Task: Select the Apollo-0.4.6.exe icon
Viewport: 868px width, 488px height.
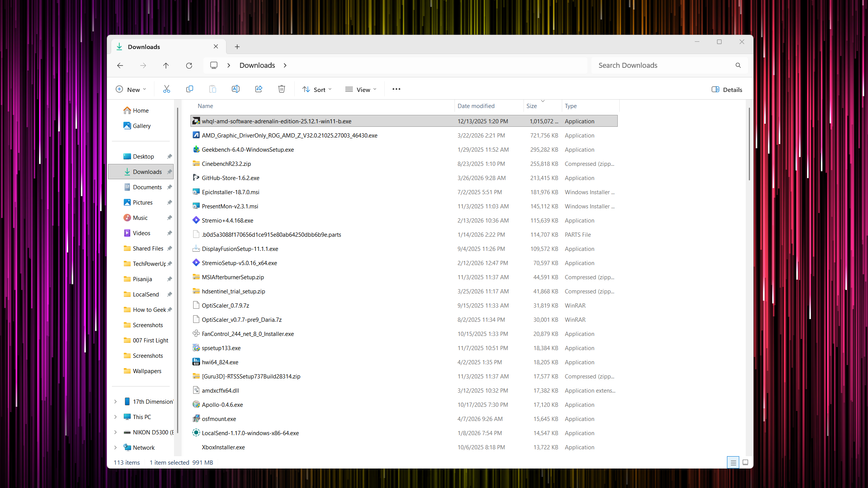Action: click(196, 404)
